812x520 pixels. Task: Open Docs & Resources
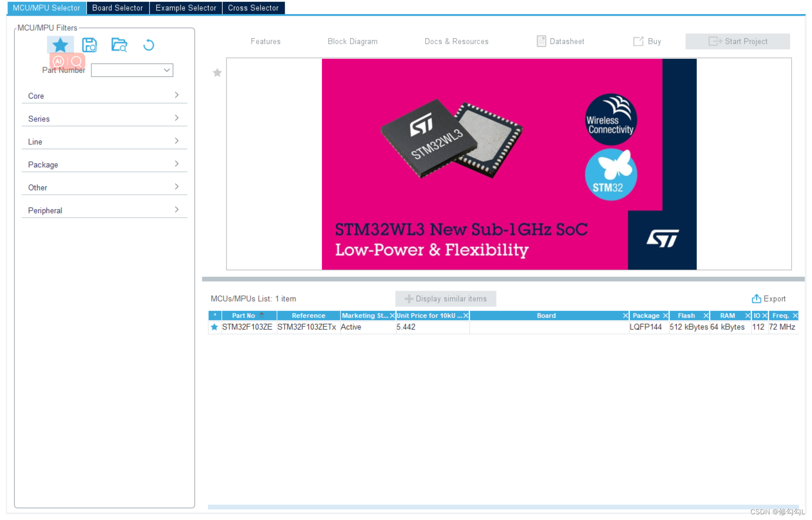click(x=456, y=41)
